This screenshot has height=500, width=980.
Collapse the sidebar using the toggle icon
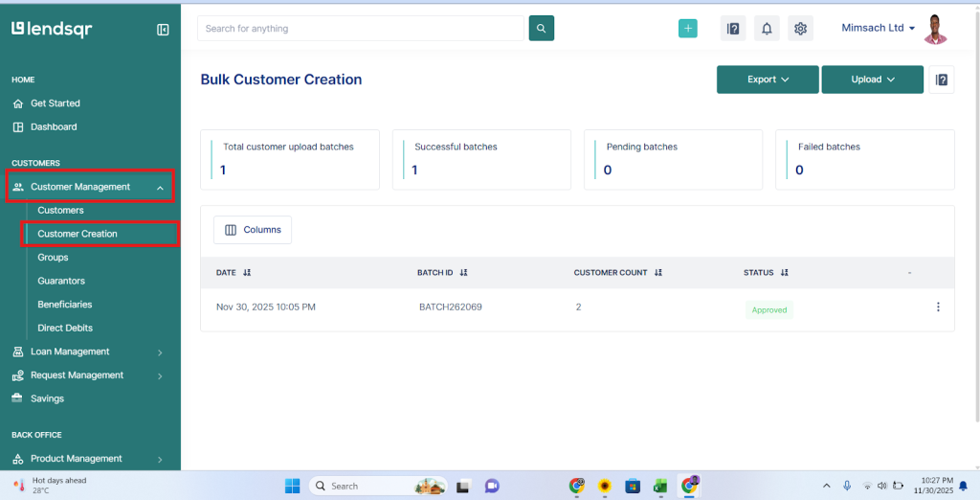pyautogui.click(x=163, y=30)
